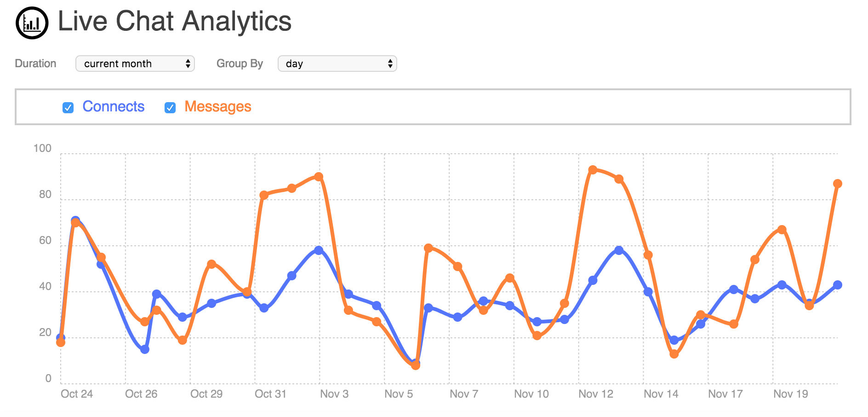Select the blue Connects peak point at Nov 3
This screenshot has width=868, height=417.
point(319,250)
